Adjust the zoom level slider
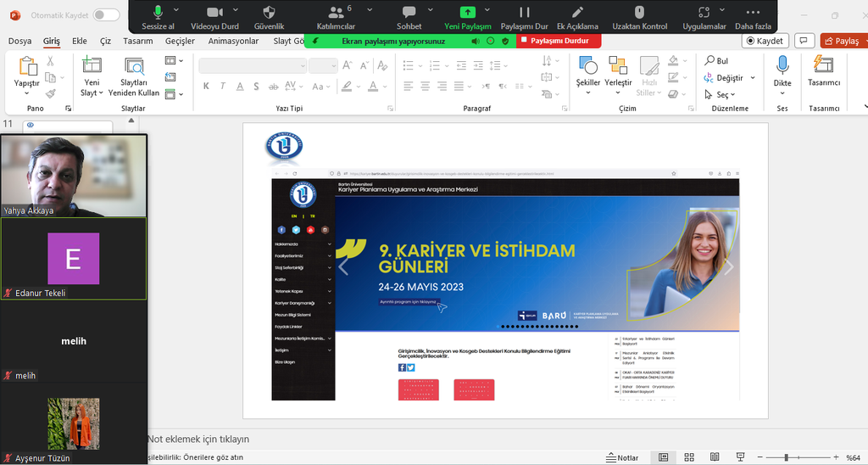 pos(787,457)
